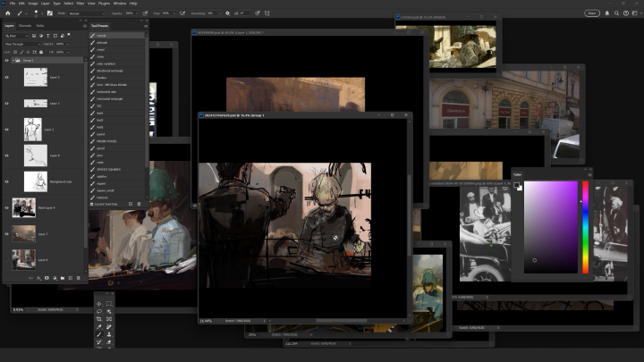
Task: Select the Spot Healing Brush tool
Action: (109, 327)
